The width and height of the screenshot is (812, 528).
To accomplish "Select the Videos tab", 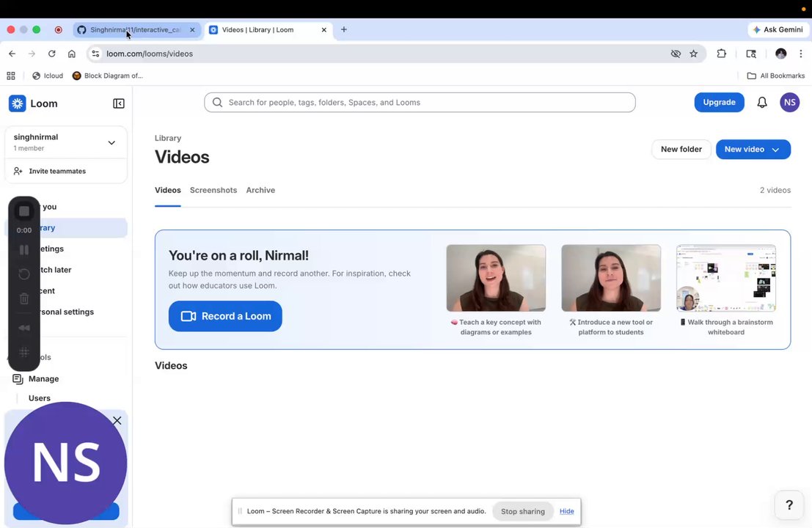I will [x=168, y=190].
